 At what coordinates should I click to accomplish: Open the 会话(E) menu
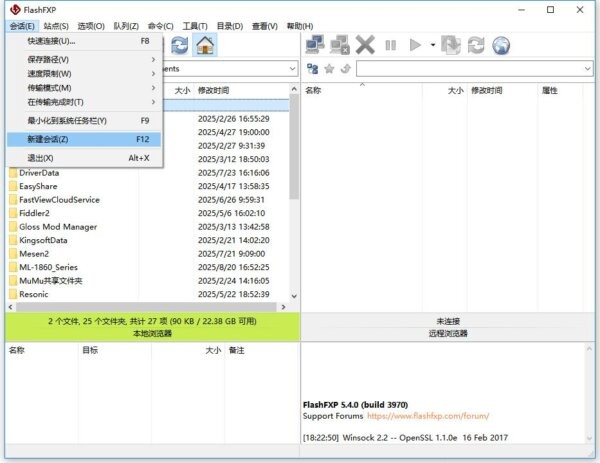coord(22,26)
